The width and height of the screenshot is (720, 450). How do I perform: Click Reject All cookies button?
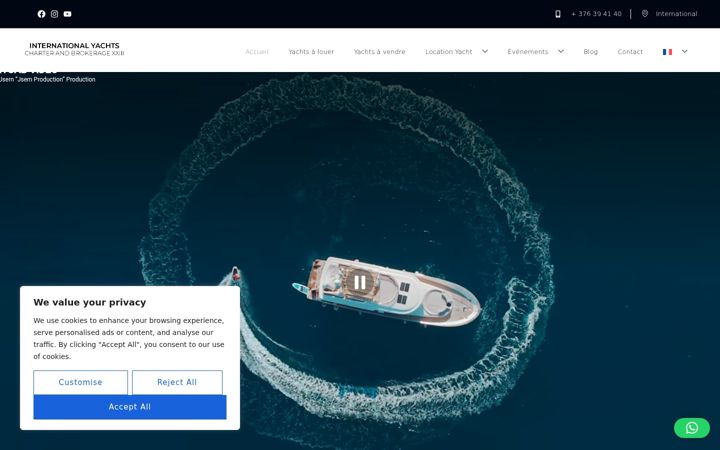coord(177,382)
